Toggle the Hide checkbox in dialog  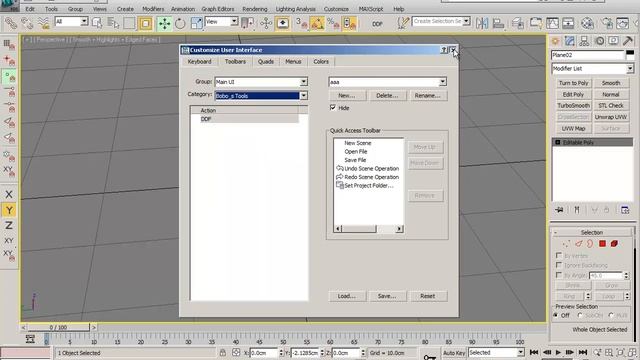(x=333, y=108)
